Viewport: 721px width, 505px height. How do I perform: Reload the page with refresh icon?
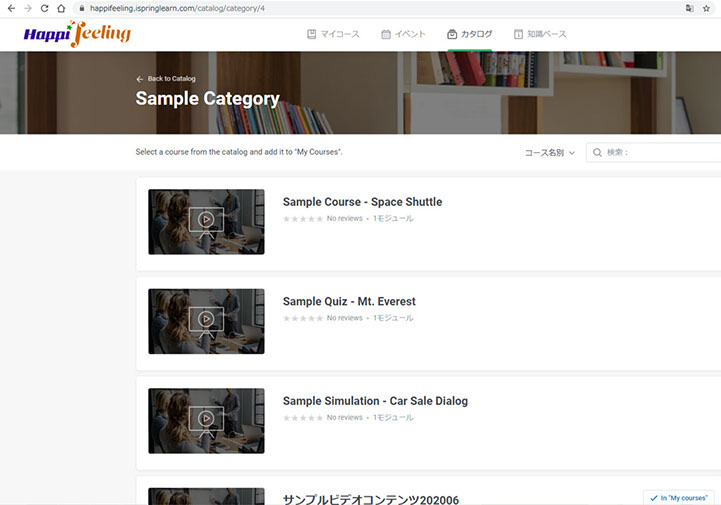pyautogui.click(x=44, y=8)
